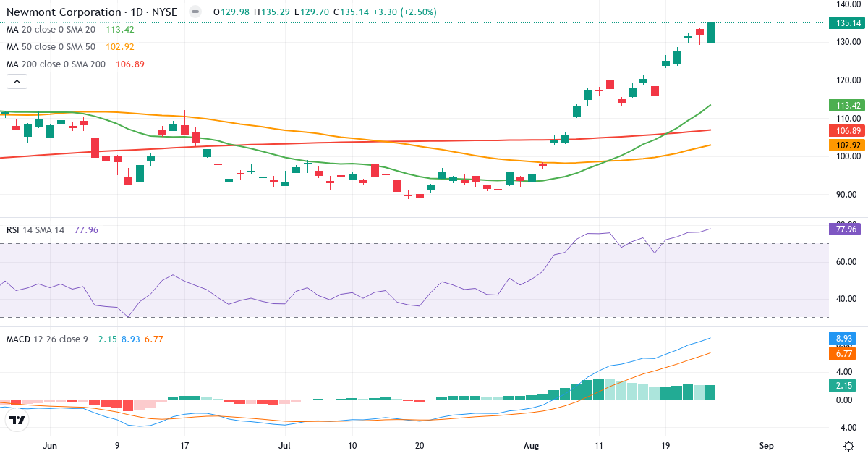The image size is (868, 456).
Task: Click the latest green candlestick at 135
Action: click(x=710, y=33)
